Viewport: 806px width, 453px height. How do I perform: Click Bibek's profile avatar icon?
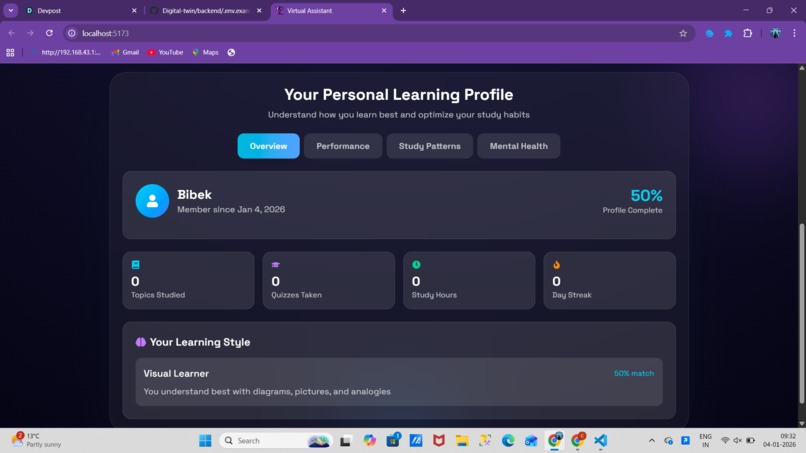point(152,201)
